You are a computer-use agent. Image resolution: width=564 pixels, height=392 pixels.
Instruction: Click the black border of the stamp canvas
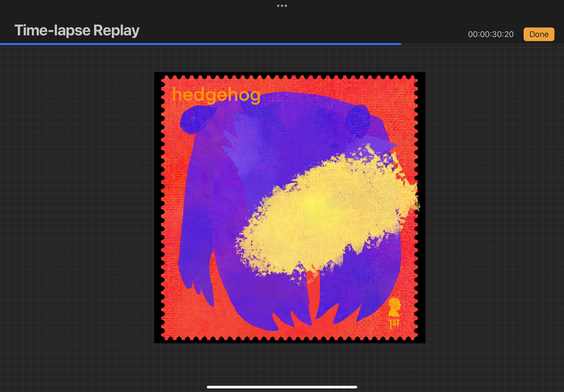click(x=158, y=212)
